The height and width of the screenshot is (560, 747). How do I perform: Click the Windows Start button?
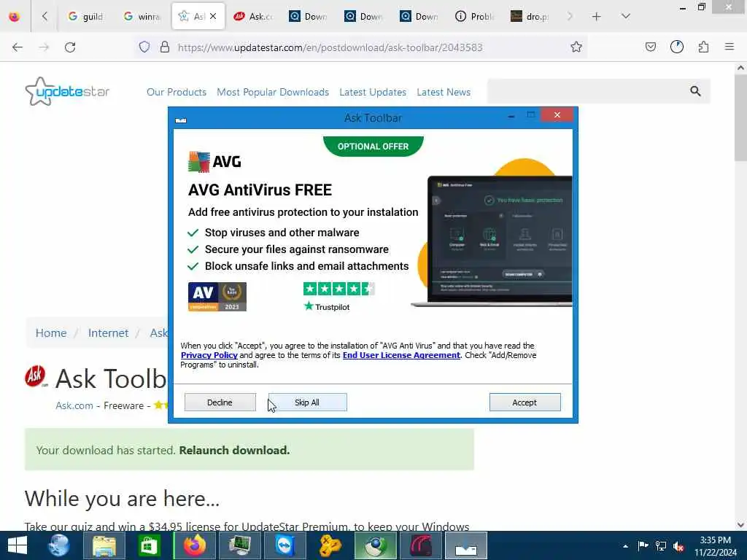tap(18, 545)
